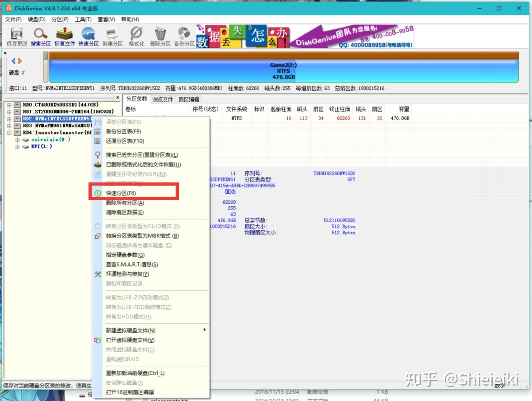Open the 恢复文件 file recovery tool

tap(65, 36)
